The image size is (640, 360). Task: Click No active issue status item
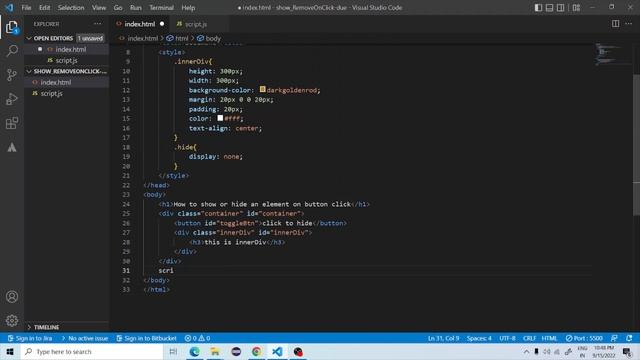pos(84,338)
